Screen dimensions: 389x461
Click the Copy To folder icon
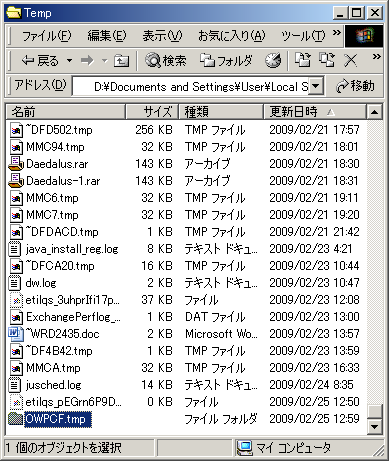(x=327, y=60)
